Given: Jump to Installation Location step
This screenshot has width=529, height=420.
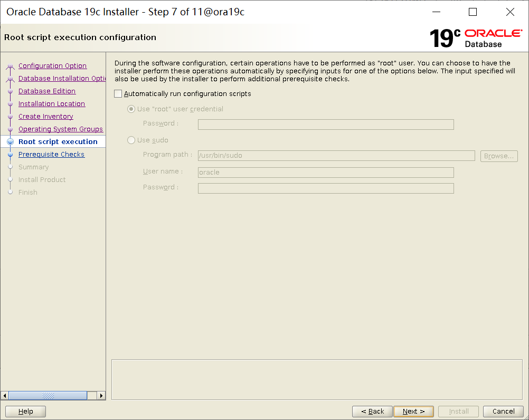Looking at the screenshot, I should click(x=52, y=104).
